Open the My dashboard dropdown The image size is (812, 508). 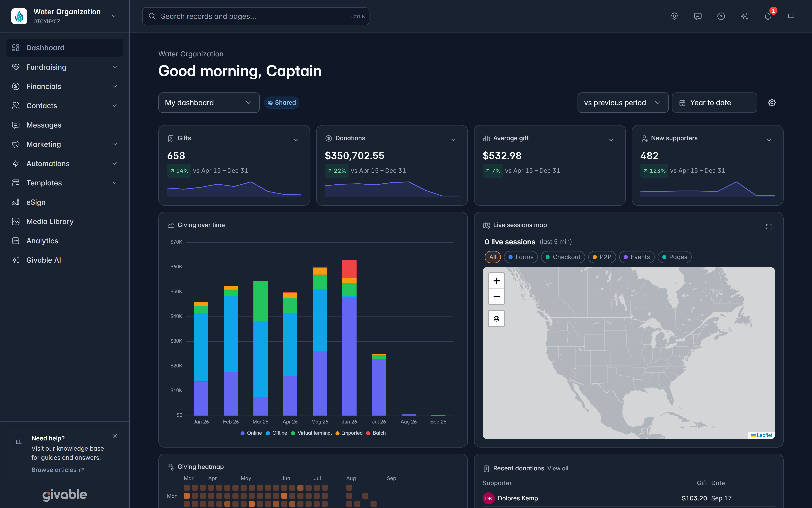point(209,102)
